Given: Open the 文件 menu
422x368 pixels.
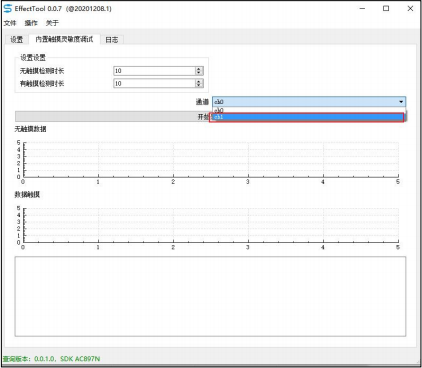Looking at the screenshot, I should coord(10,23).
